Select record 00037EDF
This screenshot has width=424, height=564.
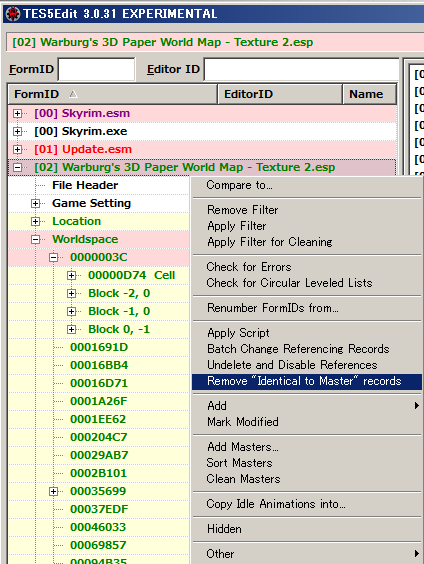pyautogui.click(x=99, y=509)
